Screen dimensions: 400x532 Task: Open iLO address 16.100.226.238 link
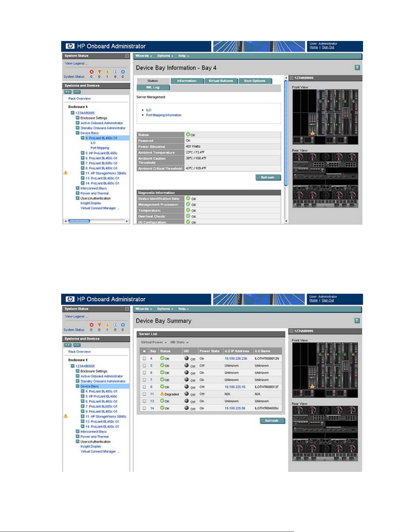pos(236,358)
